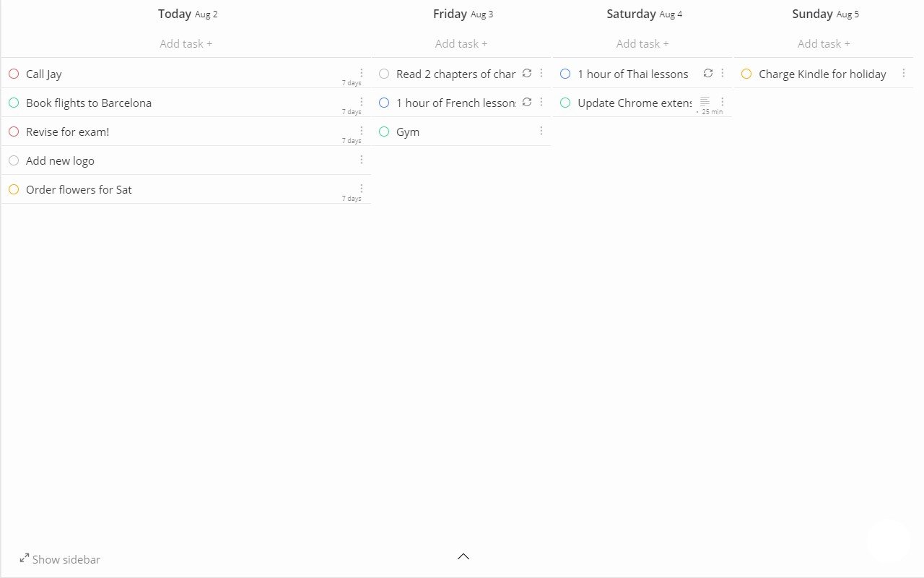Select the Revise for exam! task text
The width and height of the screenshot is (924, 578).
point(68,131)
